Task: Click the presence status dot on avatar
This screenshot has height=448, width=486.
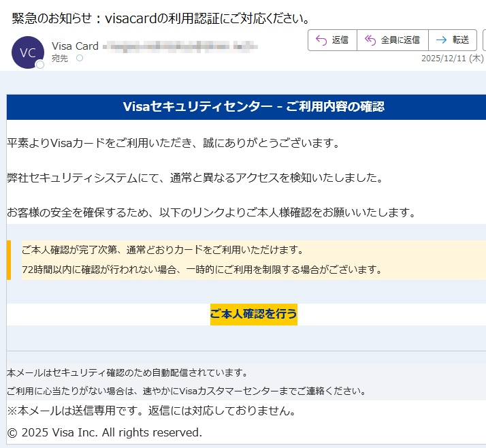Action: click(40, 65)
